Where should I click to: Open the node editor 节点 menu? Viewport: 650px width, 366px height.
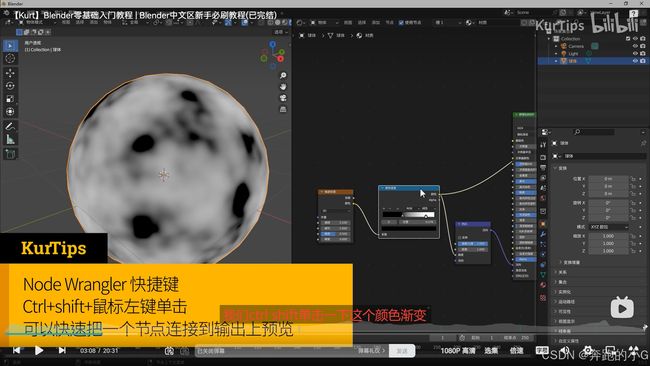(390, 22)
